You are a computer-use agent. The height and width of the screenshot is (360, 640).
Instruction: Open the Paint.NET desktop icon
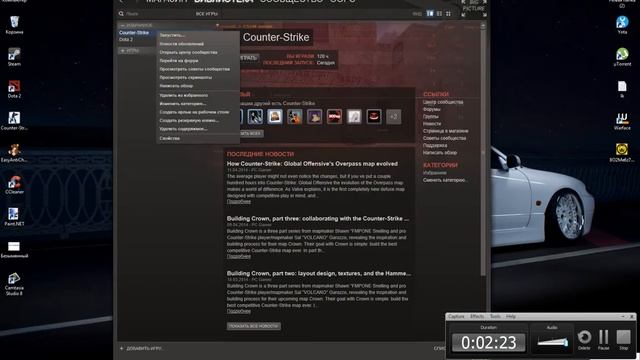(14, 217)
